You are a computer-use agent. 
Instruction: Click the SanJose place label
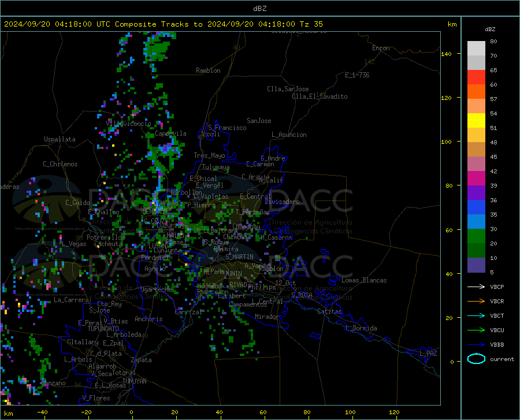pyautogui.click(x=259, y=121)
